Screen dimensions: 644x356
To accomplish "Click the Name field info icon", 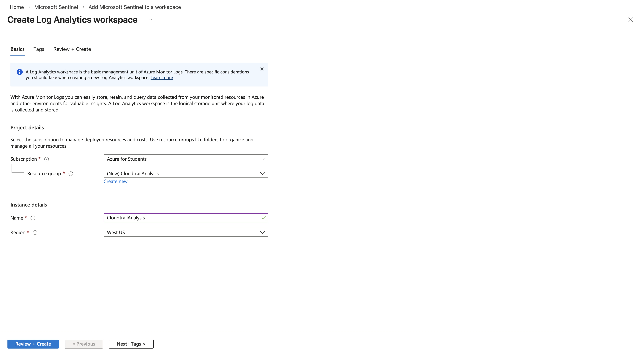I will click(33, 218).
